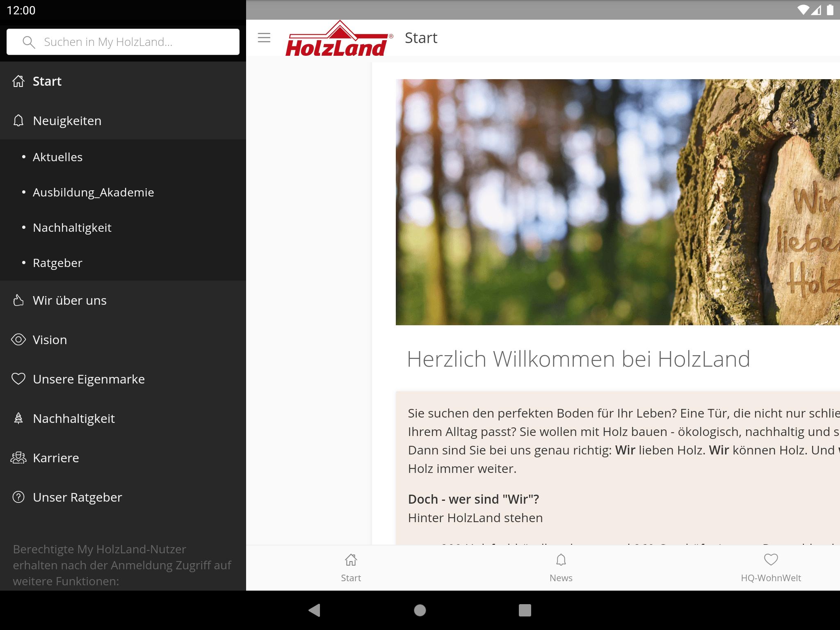Screen dimensions: 840x630
Task: Click the house icon beside Start in sidebar
Action: (x=18, y=81)
